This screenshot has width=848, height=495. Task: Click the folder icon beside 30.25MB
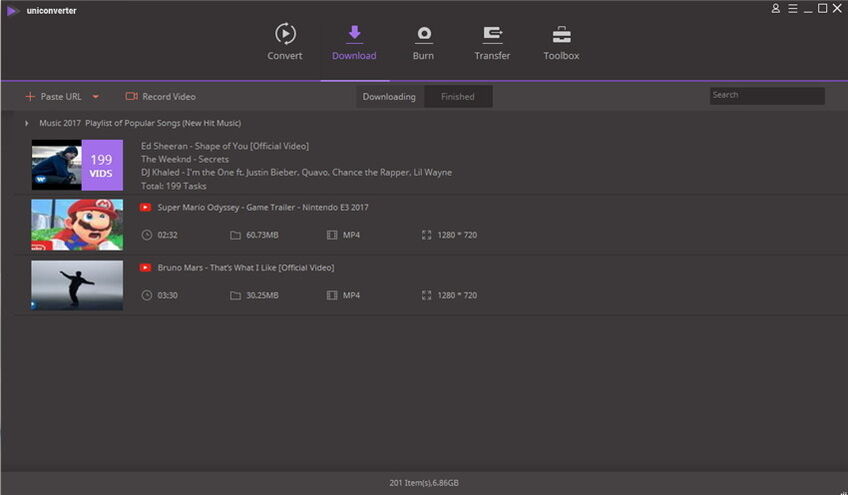coord(235,295)
